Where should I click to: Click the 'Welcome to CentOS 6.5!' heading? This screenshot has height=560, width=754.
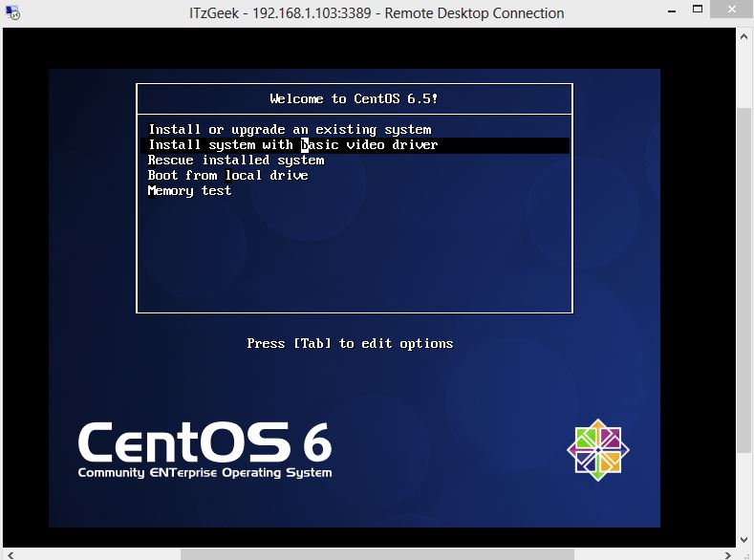[354, 99]
